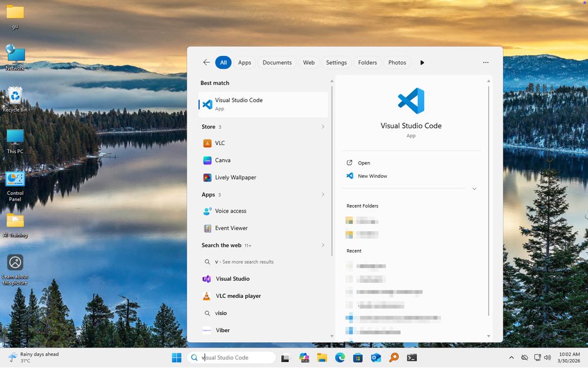Image resolution: width=588 pixels, height=368 pixels.
Task: Open the Lively Wallpaper result
Action: click(235, 177)
